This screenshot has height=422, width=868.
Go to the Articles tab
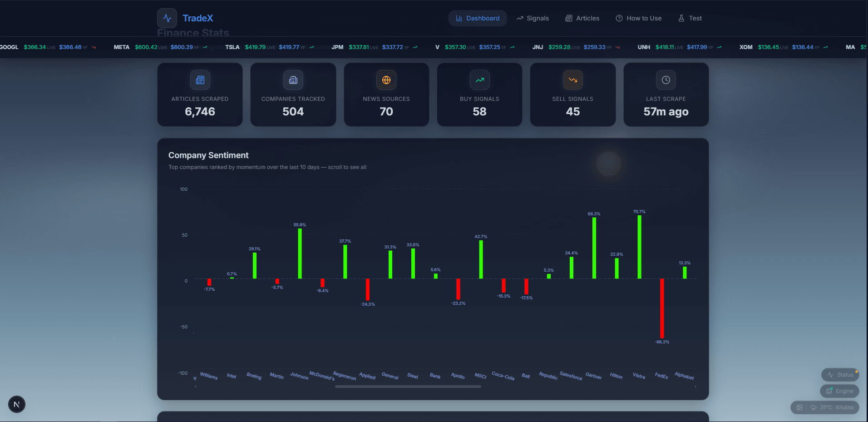coord(582,18)
